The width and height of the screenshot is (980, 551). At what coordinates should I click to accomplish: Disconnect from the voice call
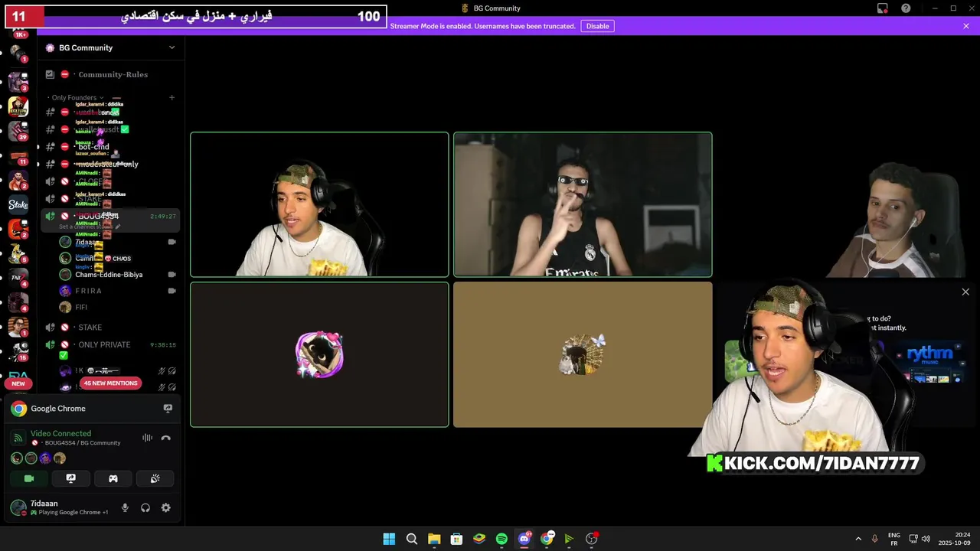point(166,438)
